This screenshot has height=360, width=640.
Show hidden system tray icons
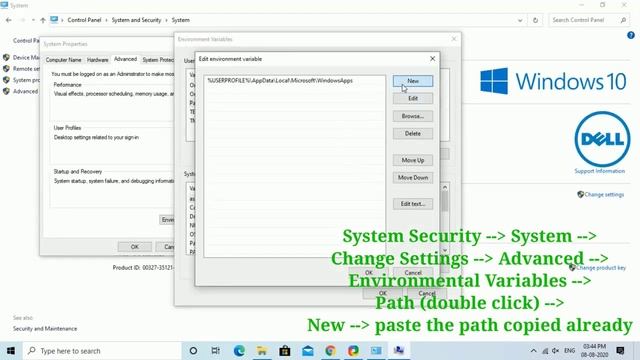tap(533, 351)
